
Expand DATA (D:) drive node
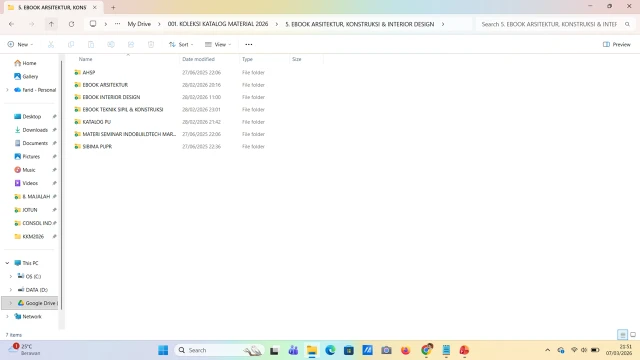[x=11, y=290]
